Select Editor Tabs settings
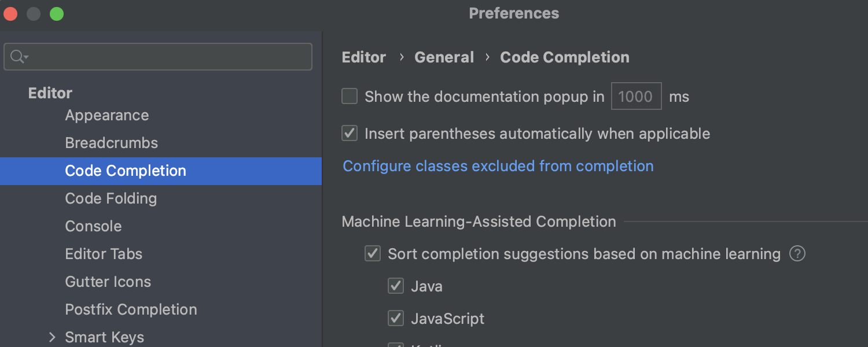Image resolution: width=868 pixels, height=347 pixels. coord(104,254)
